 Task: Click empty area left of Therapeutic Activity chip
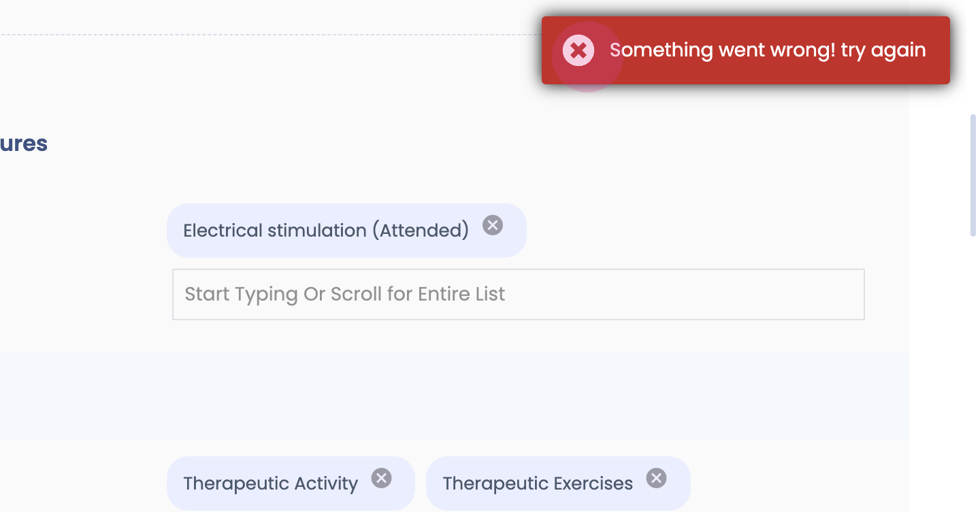82,483
